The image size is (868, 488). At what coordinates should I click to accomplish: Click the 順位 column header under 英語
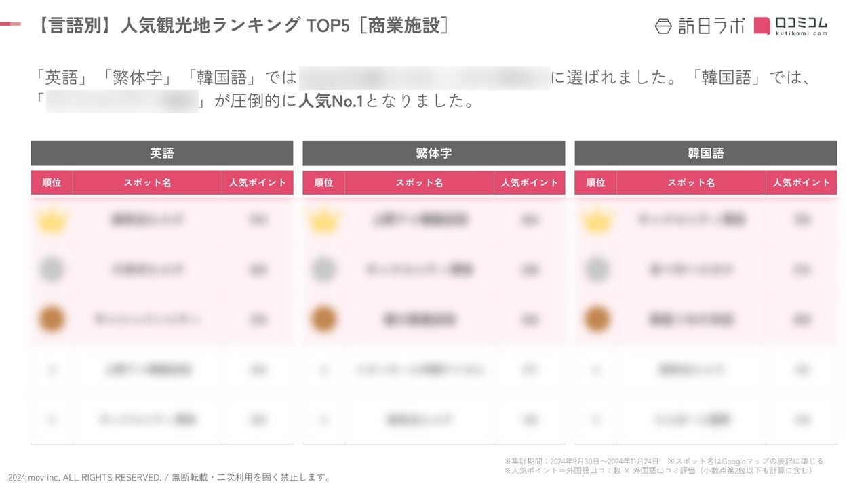[x=52, y=182]
